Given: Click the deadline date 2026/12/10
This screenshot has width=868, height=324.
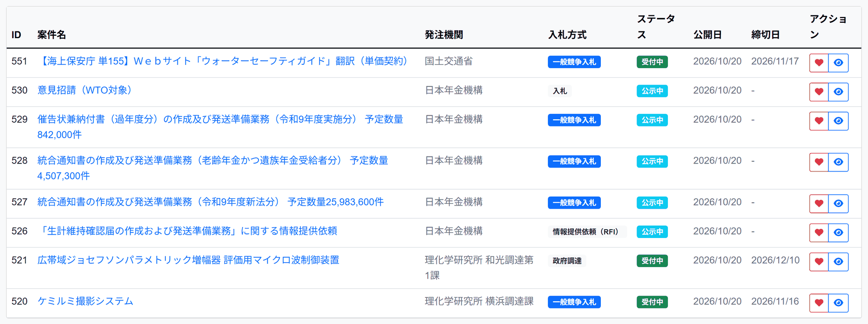Looking at the screenshot, I should 775,260.
